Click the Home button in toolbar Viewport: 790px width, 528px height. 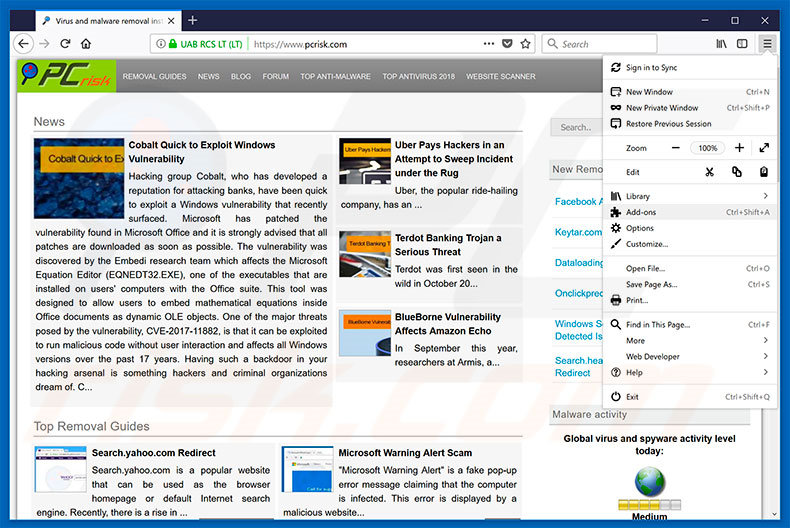coord(86,44)
